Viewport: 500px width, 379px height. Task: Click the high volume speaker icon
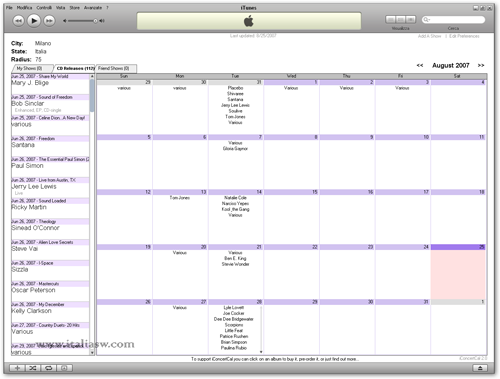(x=102, y=21)
